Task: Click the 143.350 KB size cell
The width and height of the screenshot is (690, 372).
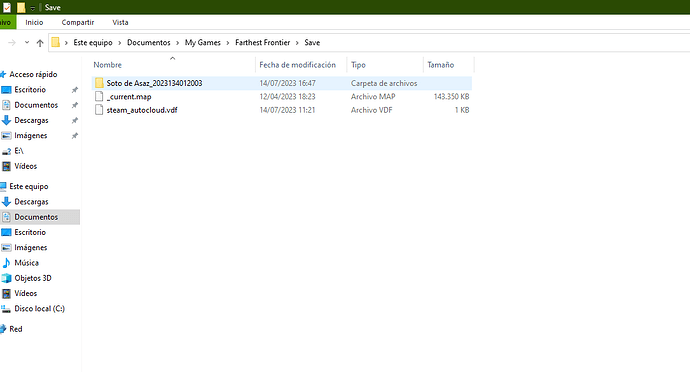Action: click(x=451, y=96)
